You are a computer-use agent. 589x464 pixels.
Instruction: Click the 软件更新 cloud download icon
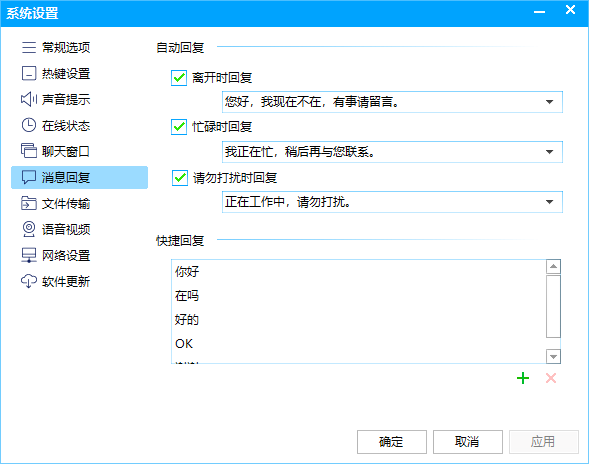pyautogui.click(x=29, y=281)
